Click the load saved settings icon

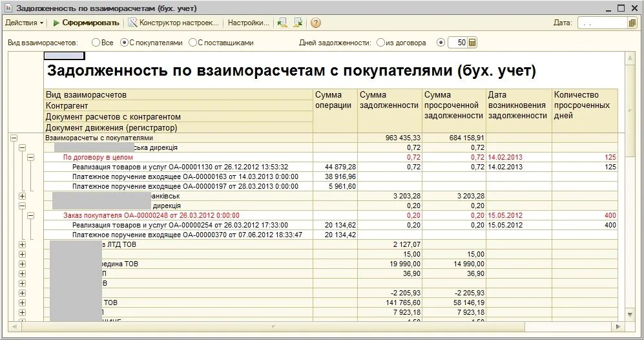pos(282,23)
